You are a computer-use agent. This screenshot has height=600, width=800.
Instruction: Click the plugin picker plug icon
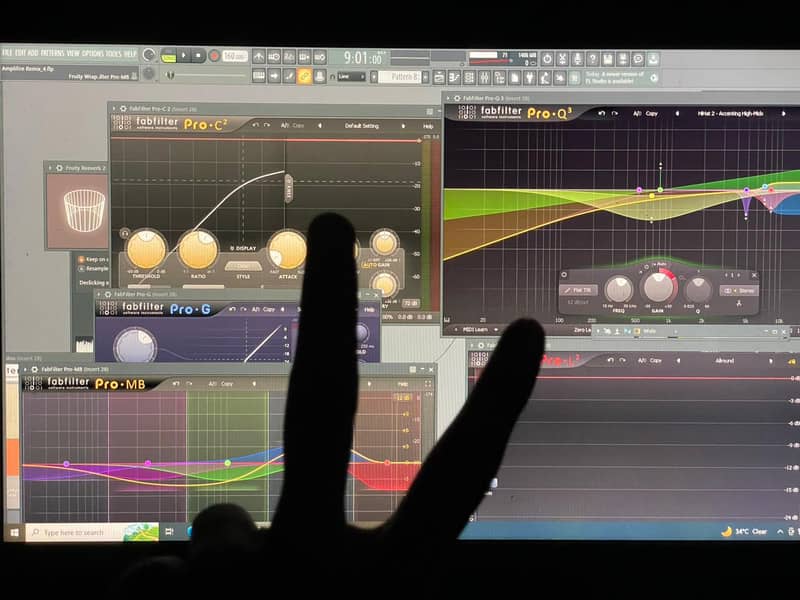(x=530, y=78)
